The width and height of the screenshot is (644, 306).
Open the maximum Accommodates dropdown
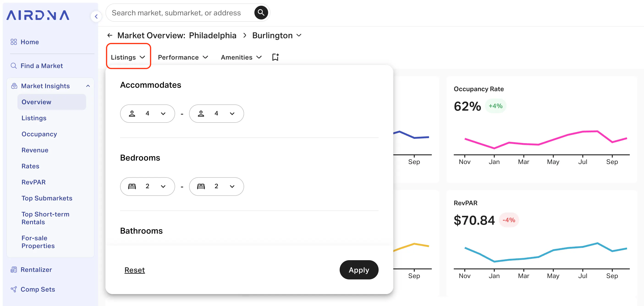point(217,114)
